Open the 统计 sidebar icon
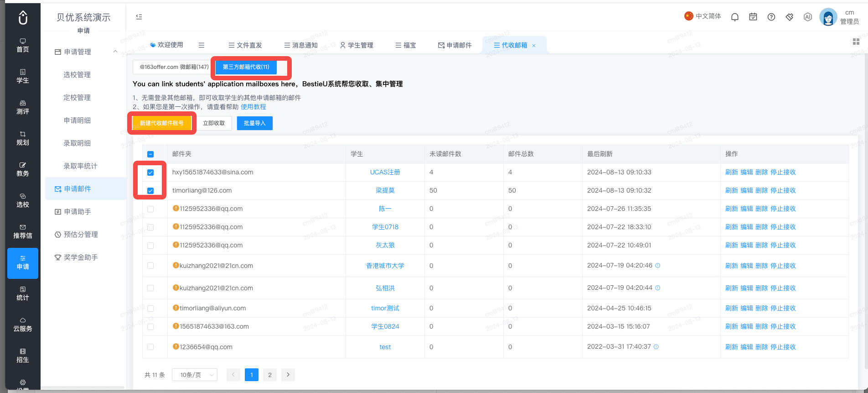The width and height of the screenshot is (868, 393). point(23,294)
